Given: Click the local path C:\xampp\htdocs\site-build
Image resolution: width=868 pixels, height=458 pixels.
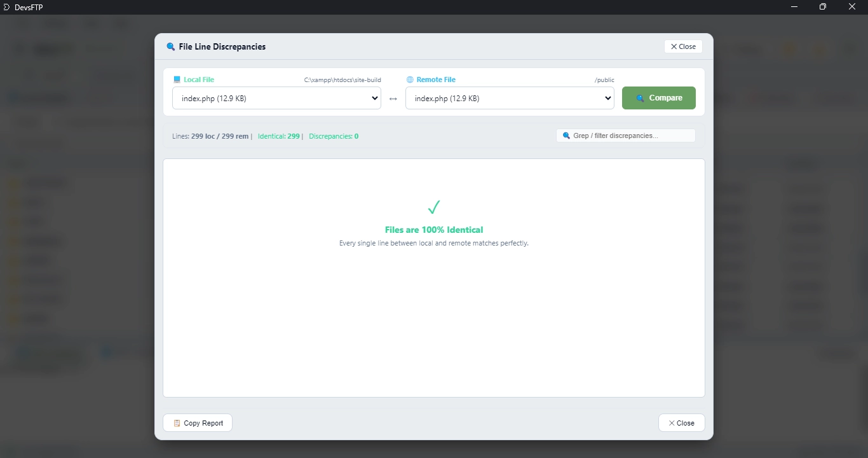Looking at the screenshot, I should (x=342, y=80).
